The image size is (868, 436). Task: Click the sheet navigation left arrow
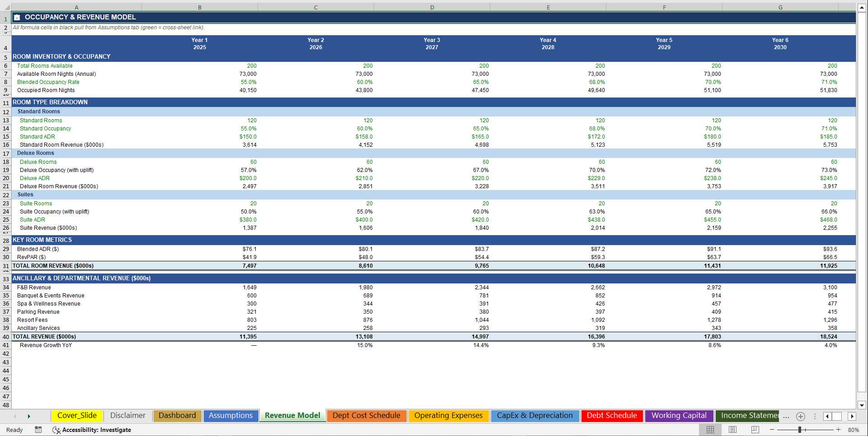click(x=15, y=416)
